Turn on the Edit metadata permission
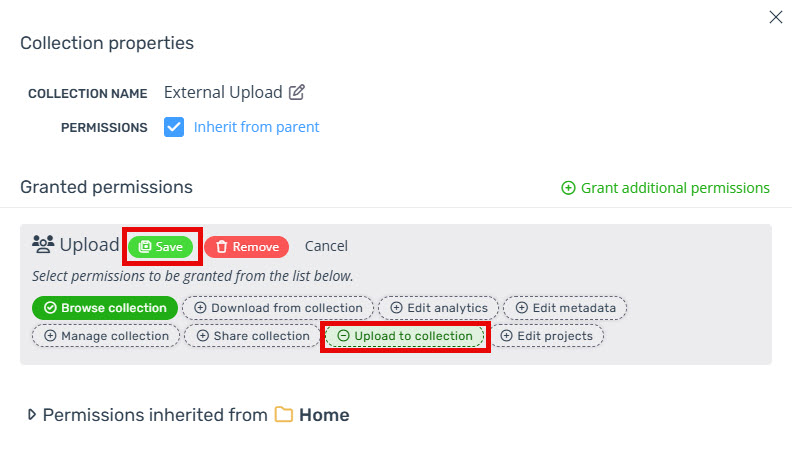The image size is (792, 458). (565, 308)
